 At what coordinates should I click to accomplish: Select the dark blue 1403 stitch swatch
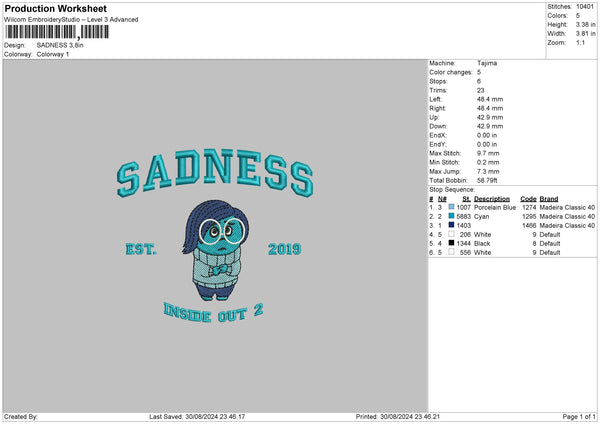452,225
